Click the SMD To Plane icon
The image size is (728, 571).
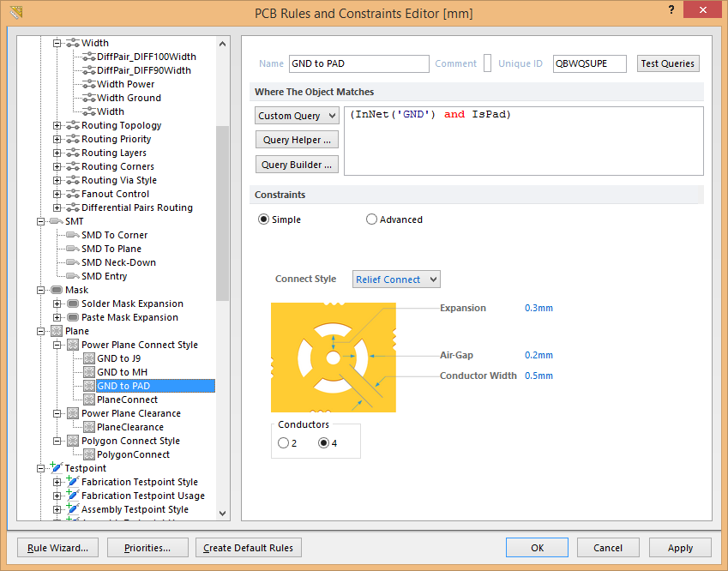tap(72, 249)
